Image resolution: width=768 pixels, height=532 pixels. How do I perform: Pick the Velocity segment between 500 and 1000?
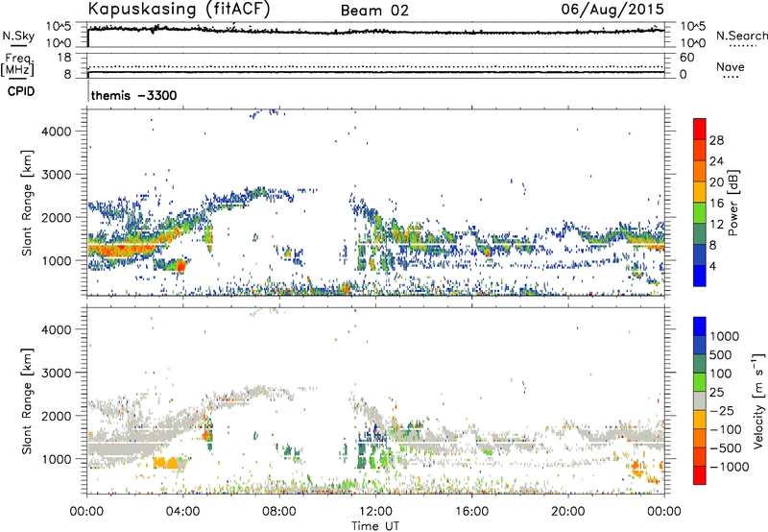(700, 346)
